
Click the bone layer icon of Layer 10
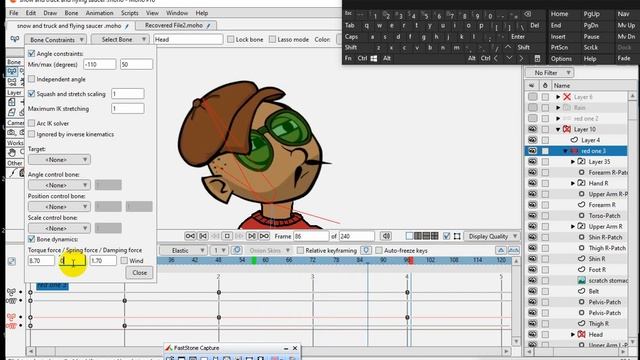567,129
